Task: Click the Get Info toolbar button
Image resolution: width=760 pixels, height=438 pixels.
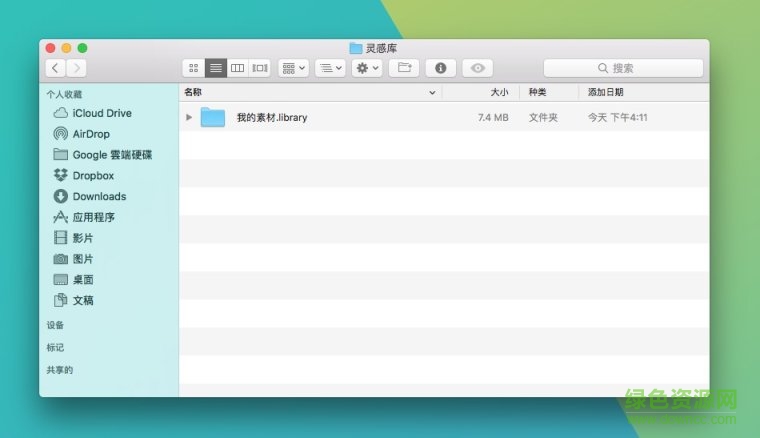Action: pyautogui.click(x=440, y=68)
